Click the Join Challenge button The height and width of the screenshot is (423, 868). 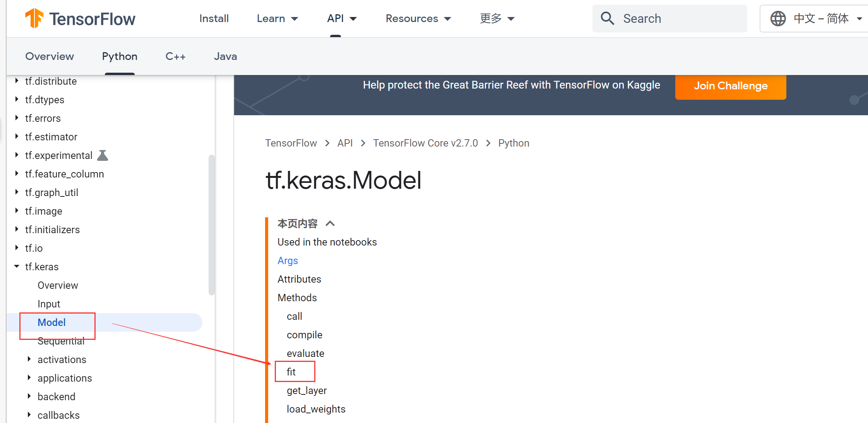731,86
